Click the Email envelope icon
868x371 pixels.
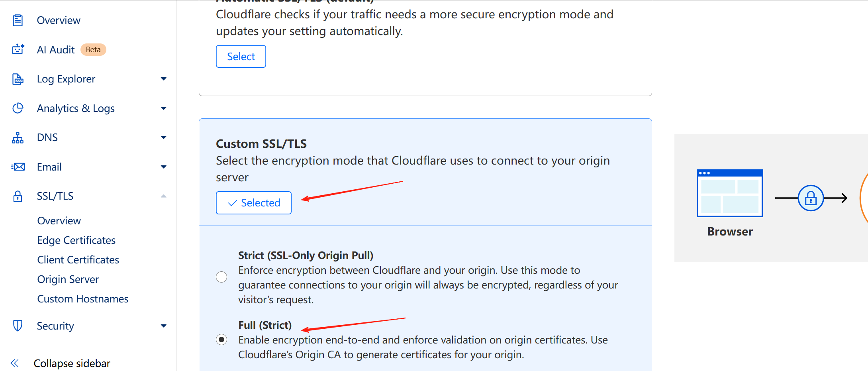click(18, 167)
